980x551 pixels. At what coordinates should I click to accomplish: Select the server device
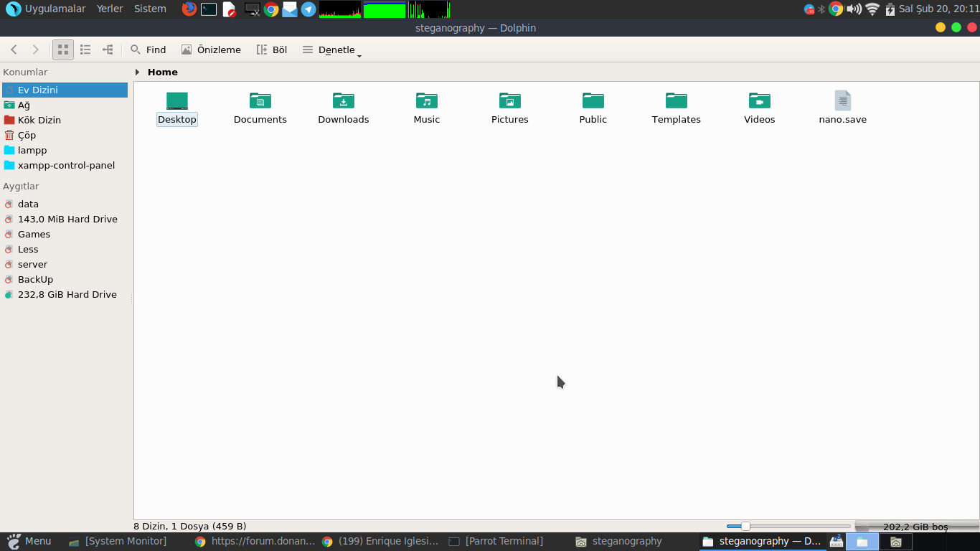65,264
